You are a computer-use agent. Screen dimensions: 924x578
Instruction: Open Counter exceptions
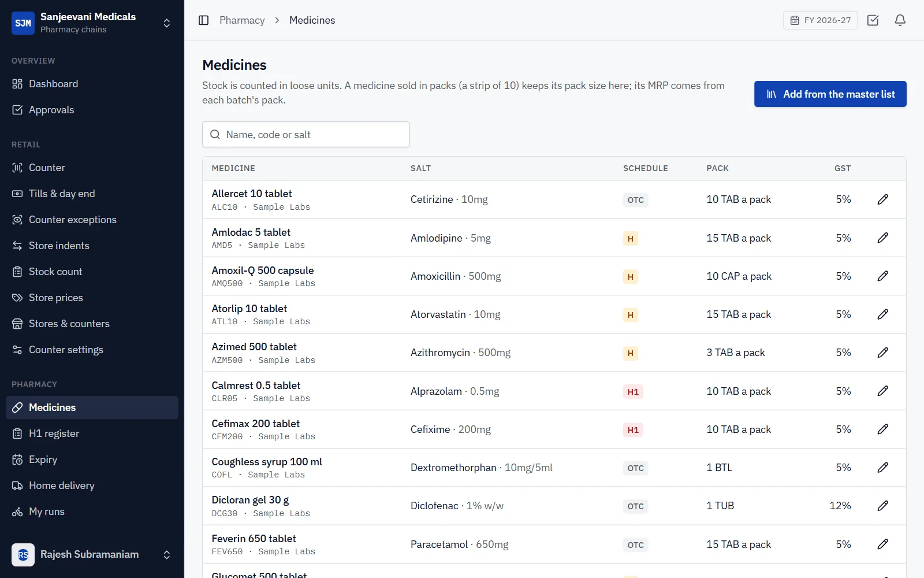pyautogui.click(x=92, y=220)
